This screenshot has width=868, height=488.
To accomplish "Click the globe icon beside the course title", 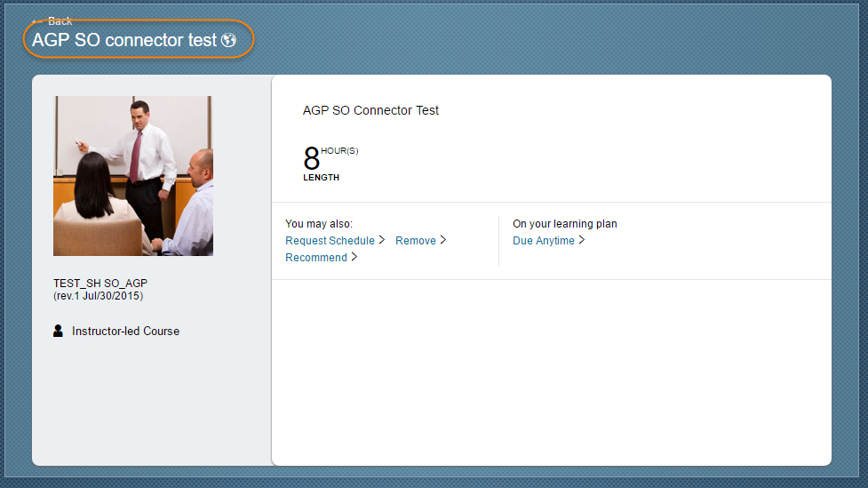I will tap(228, 40).
